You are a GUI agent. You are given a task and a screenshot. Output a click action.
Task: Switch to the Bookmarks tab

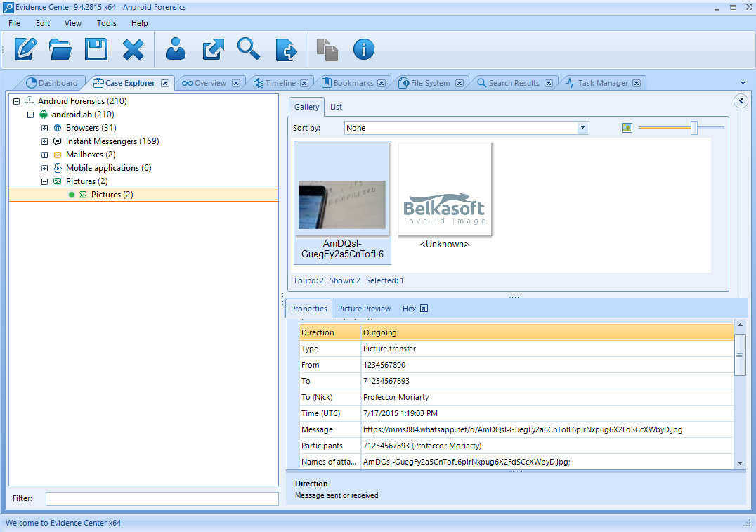[348, 83]
